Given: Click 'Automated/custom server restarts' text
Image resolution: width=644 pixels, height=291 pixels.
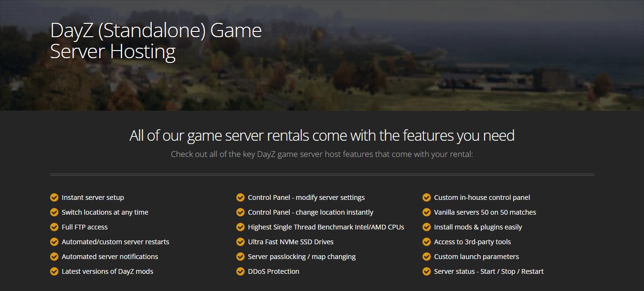Looking at the screenshot, I should pyautogui.click(x=116, y=242).
